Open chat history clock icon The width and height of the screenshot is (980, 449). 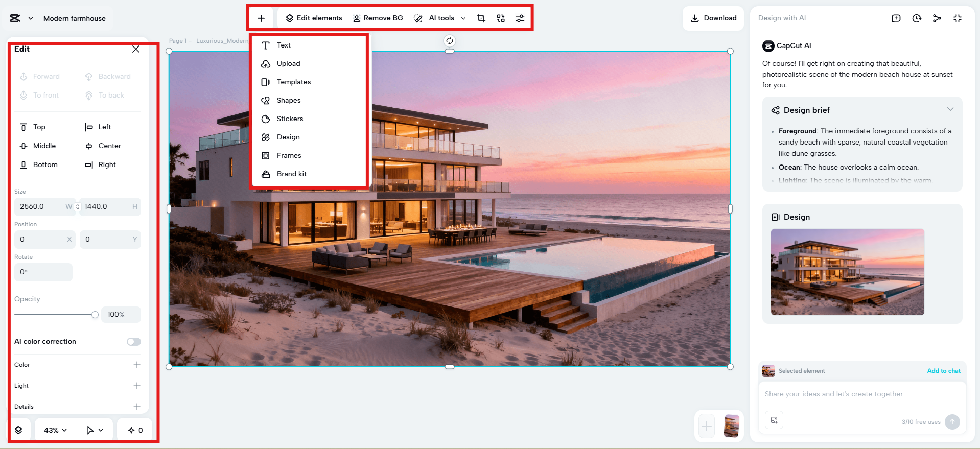tap(917, 18)
